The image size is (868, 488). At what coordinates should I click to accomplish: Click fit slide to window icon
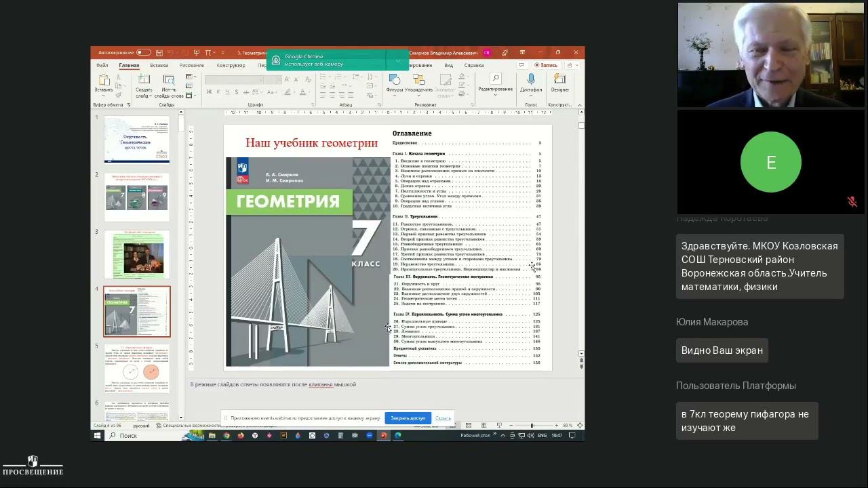tap(579, 426)
